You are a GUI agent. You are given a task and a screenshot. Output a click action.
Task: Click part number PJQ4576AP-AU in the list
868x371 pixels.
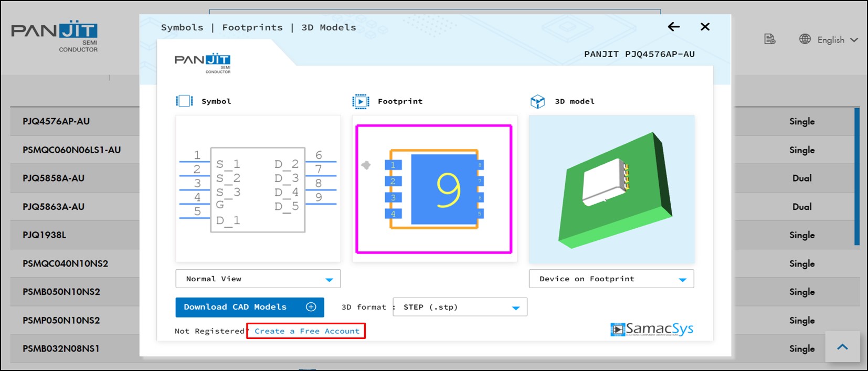coord(56,121)
